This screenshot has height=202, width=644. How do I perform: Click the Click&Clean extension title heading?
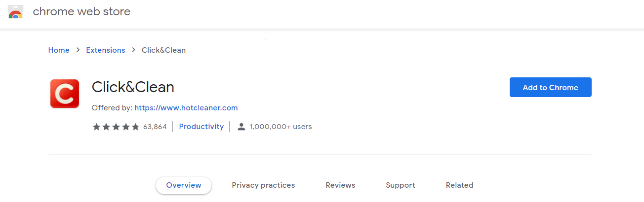[133, 87]
